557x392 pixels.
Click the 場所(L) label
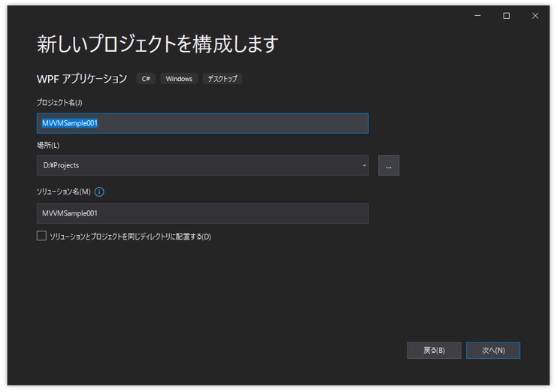[x=48, y=145]
